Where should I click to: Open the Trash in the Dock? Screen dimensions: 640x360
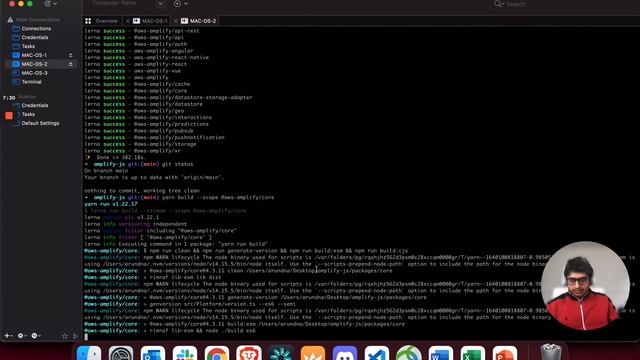coord(551,352)
